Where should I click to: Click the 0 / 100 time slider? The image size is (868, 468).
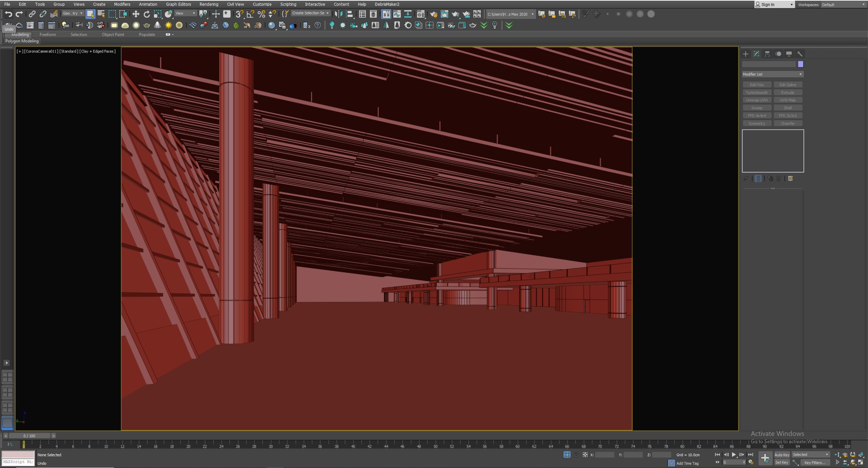click(x=29, y=436)
